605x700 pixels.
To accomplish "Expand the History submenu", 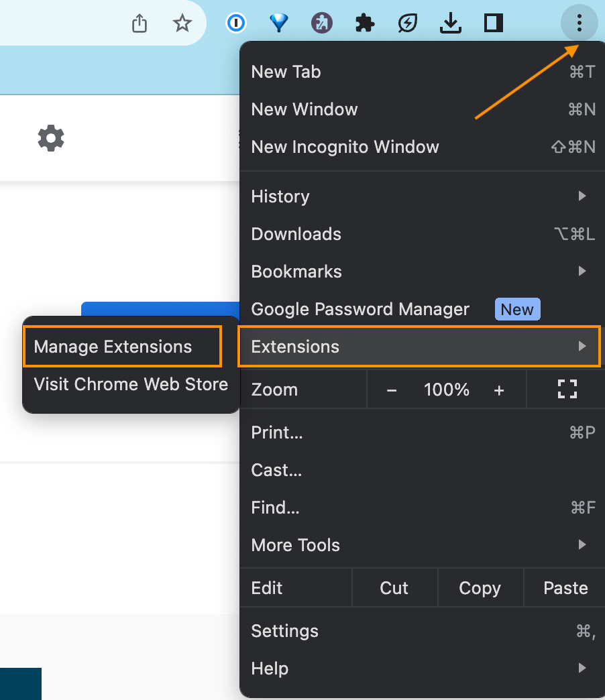I will click(423, 196).
